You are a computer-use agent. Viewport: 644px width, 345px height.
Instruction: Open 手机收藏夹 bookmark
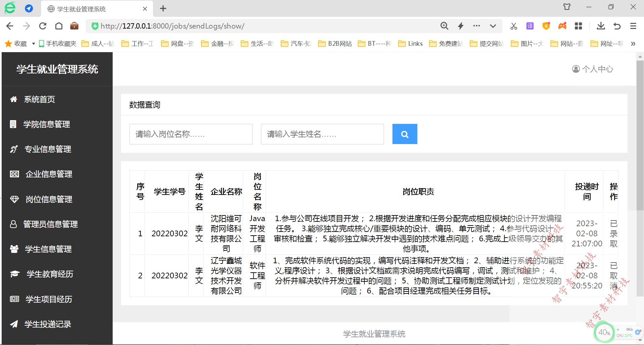tap(58, 43)
